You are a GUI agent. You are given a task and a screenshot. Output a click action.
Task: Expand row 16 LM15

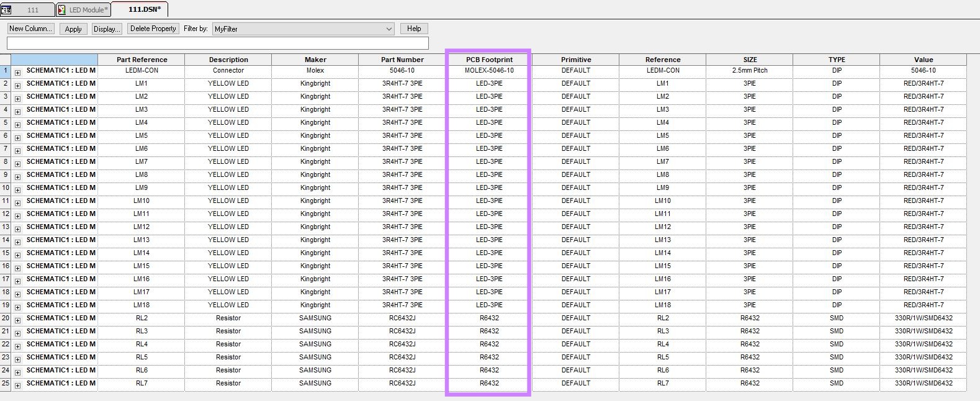17,268
